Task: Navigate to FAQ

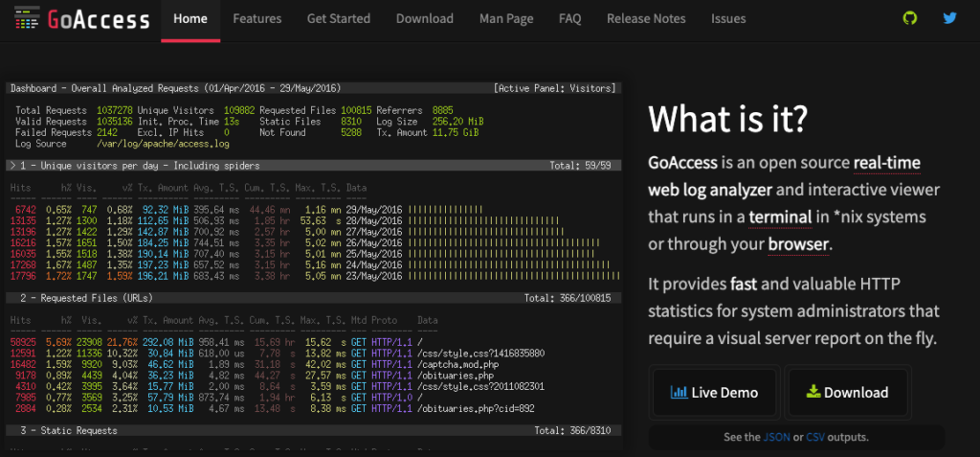Action: 570,19
